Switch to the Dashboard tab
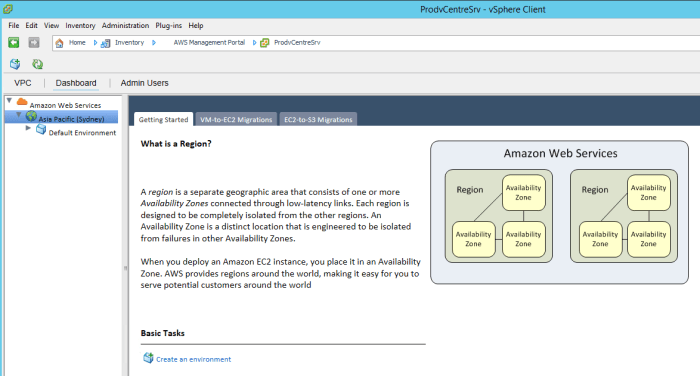The image size is (700, 376). click(76, 83)
